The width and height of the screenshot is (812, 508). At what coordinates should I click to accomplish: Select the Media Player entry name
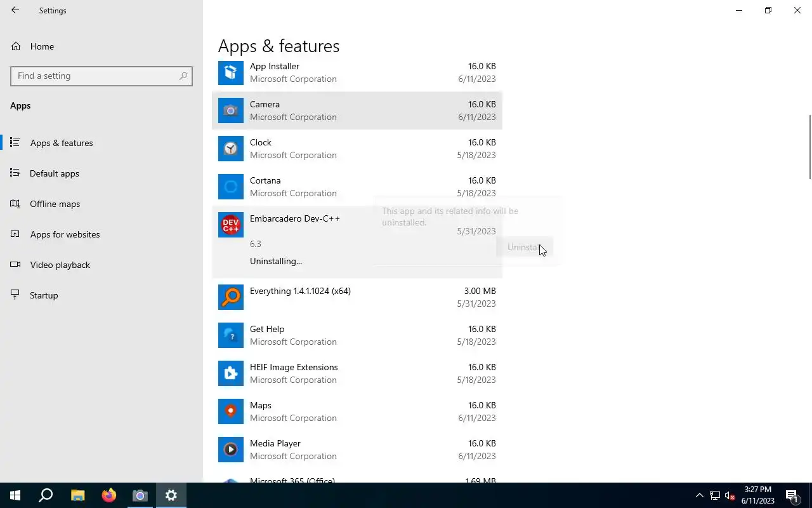[275, 443]
